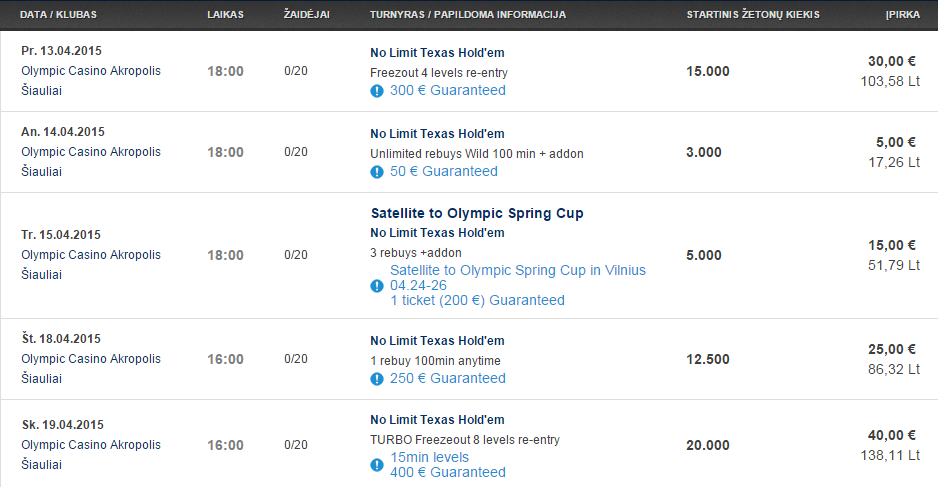Click info icon beside Spring Cup satellite note
938x487 pixels.
pyautogui.click(x=376, y=286)
